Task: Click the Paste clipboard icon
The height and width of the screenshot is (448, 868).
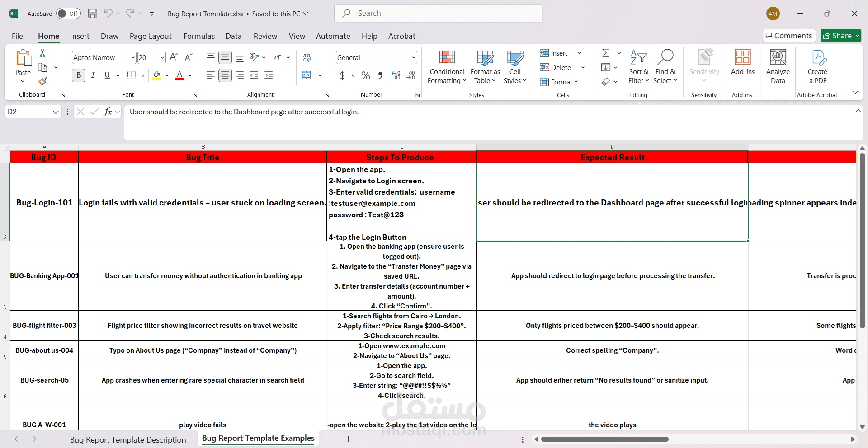Action: pyautogui.click(x=23, y=58)
